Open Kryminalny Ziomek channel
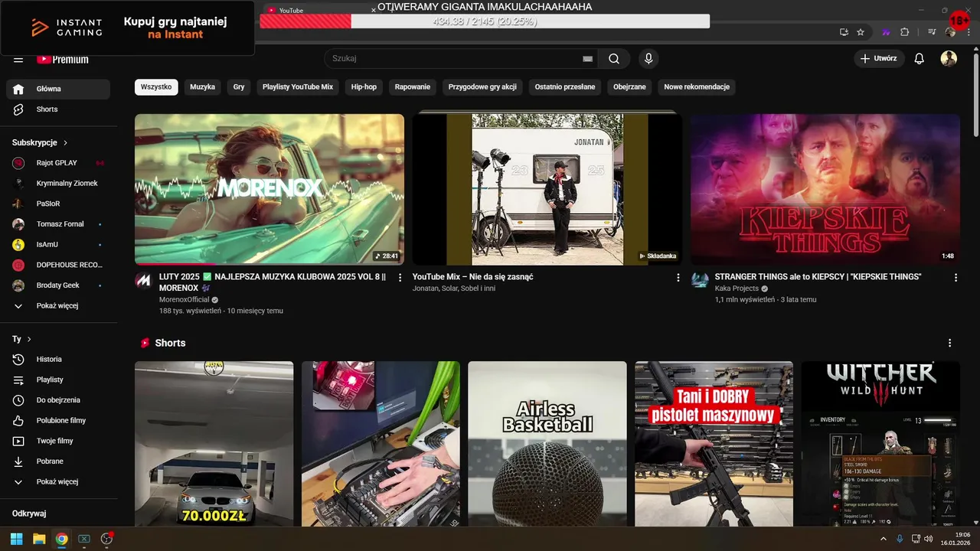The width and height of the screenshot is (980, 551). point(58,184)
